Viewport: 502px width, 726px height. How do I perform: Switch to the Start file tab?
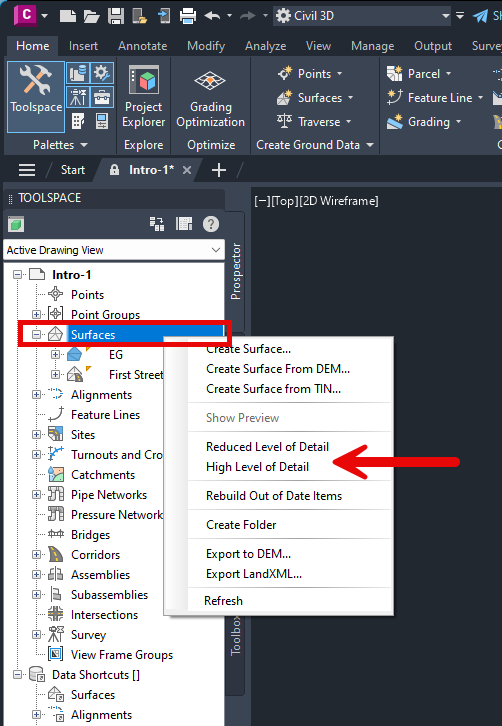(x=73, y=170)
